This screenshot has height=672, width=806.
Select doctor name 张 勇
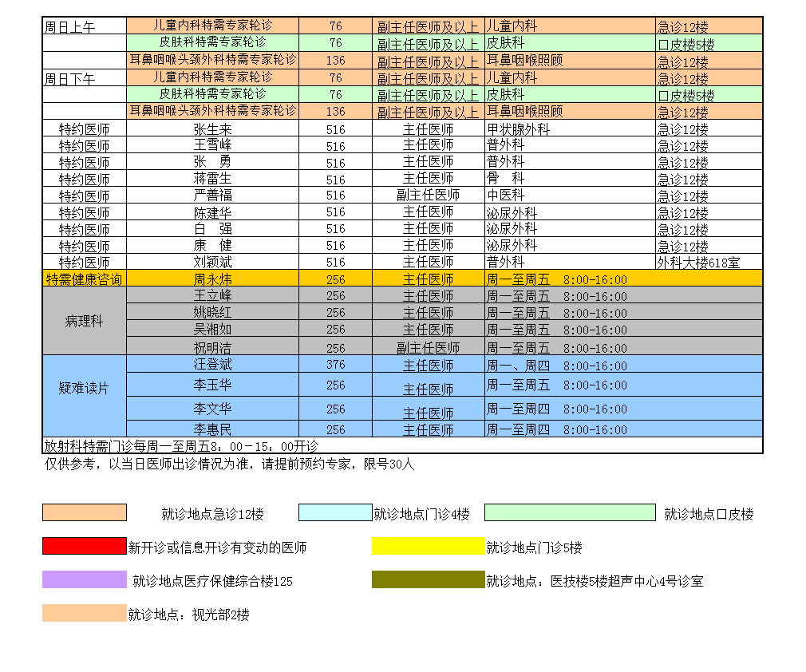[x=213, y=163]
